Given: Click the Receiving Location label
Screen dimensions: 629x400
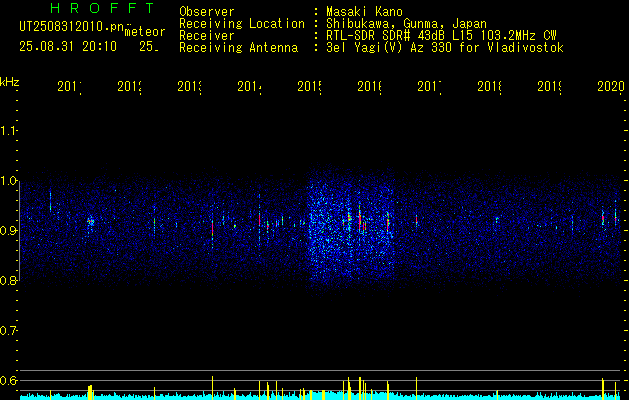Looking at the screenshot, I should 242,23.
